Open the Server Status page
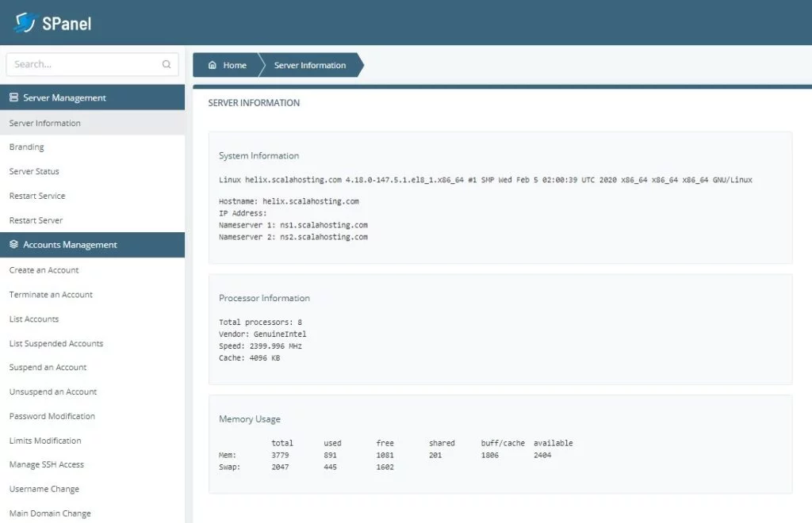This screenshot has width=812, height=523. [34, 171]
